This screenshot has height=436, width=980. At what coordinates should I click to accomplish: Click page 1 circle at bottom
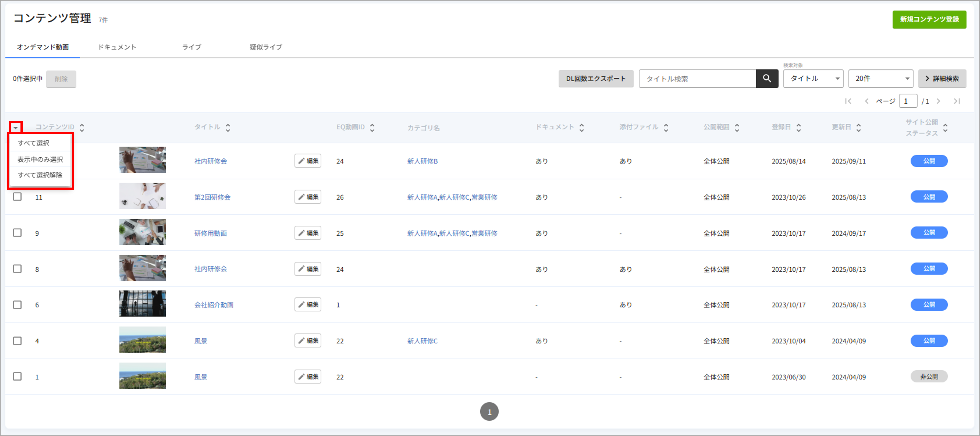489,412
